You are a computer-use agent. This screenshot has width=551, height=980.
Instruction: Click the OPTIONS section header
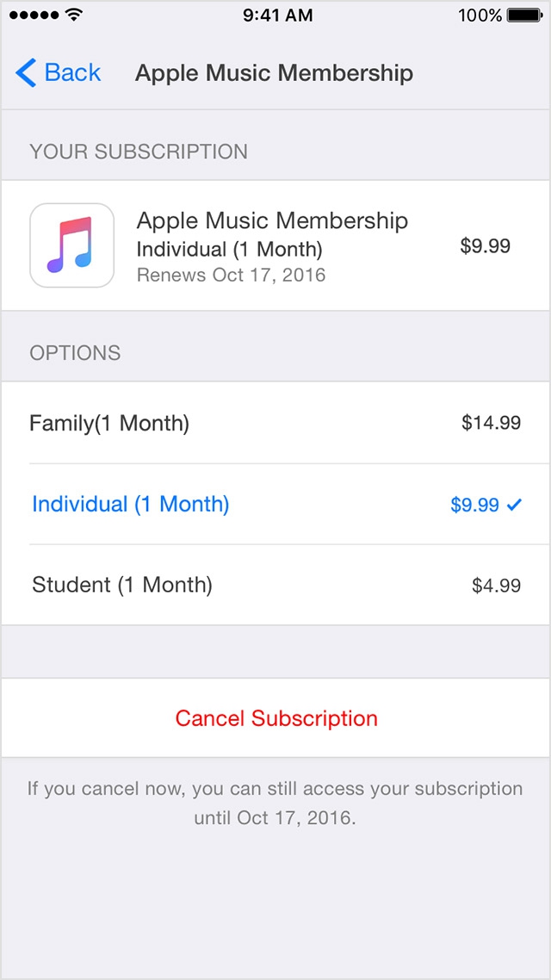75,353
